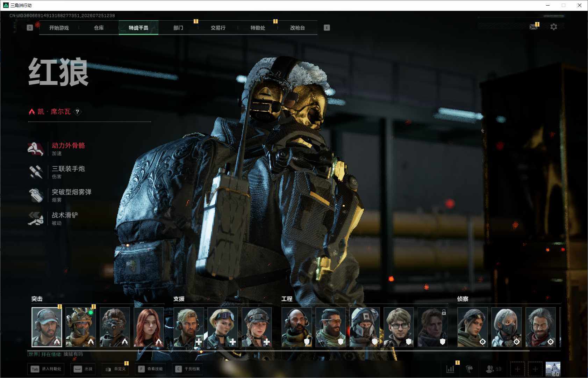Screen dimensions: 588x378
Task: Select the locked operator portrait in 工程
Action: pos(432,327)
